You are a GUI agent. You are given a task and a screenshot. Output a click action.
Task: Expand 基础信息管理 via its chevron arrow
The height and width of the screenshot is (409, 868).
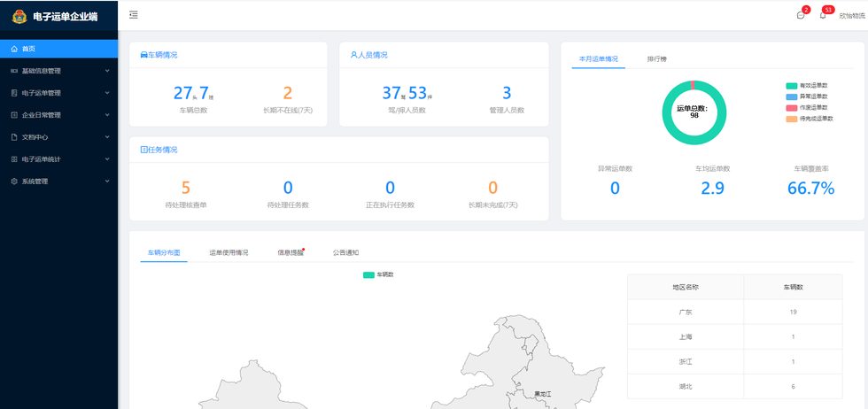(107, 71)
